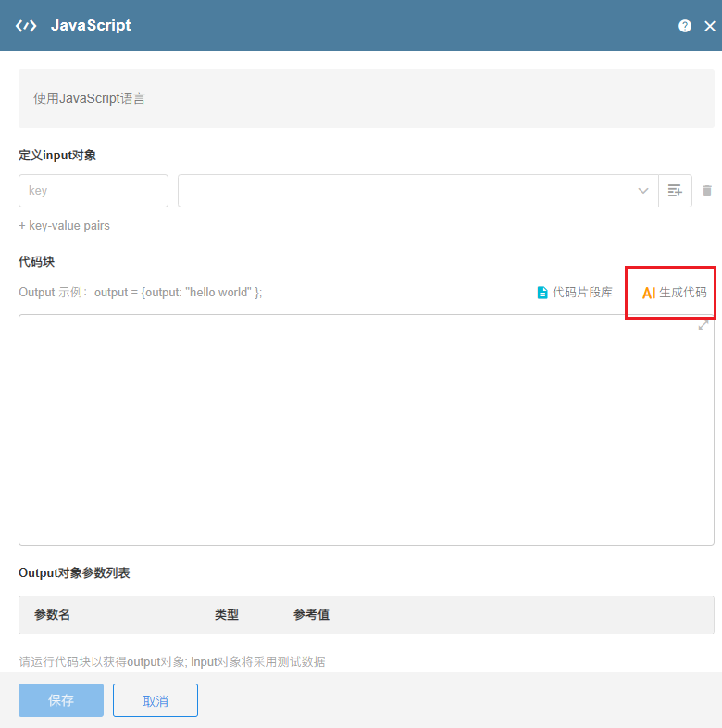Open help via the question mark icon
The height and width of the screenshot is (728, 722).
click(x=685, y=26)
